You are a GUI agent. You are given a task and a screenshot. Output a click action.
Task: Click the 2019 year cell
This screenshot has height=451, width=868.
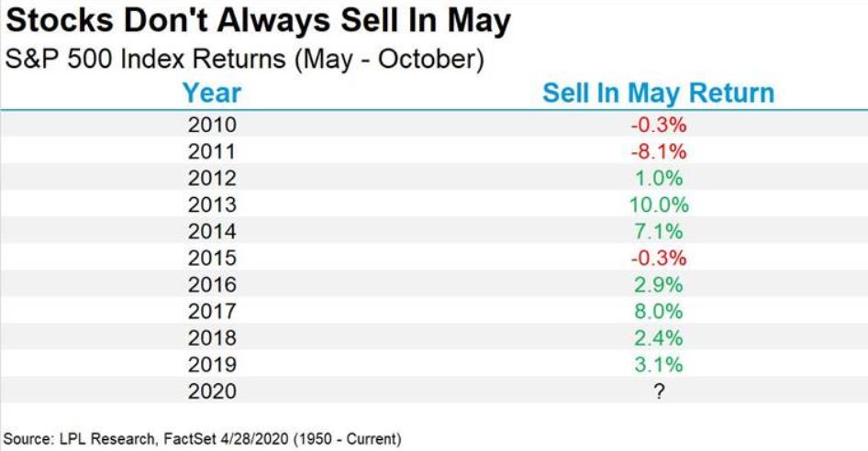pyautogui.click(x=212, y=364)
